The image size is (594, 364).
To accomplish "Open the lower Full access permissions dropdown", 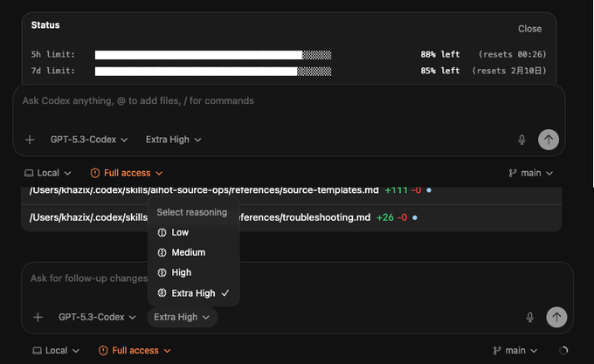I will [x=135, y=350].
